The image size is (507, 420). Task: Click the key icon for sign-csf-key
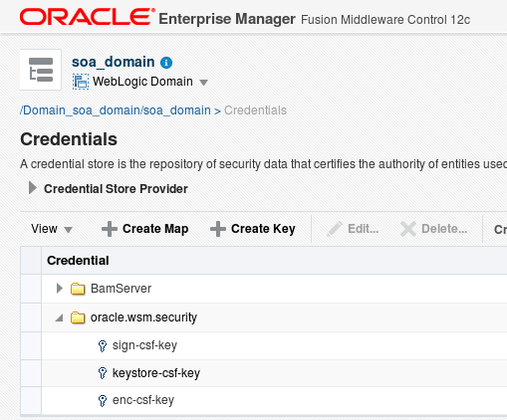click(x=103, y=346)
